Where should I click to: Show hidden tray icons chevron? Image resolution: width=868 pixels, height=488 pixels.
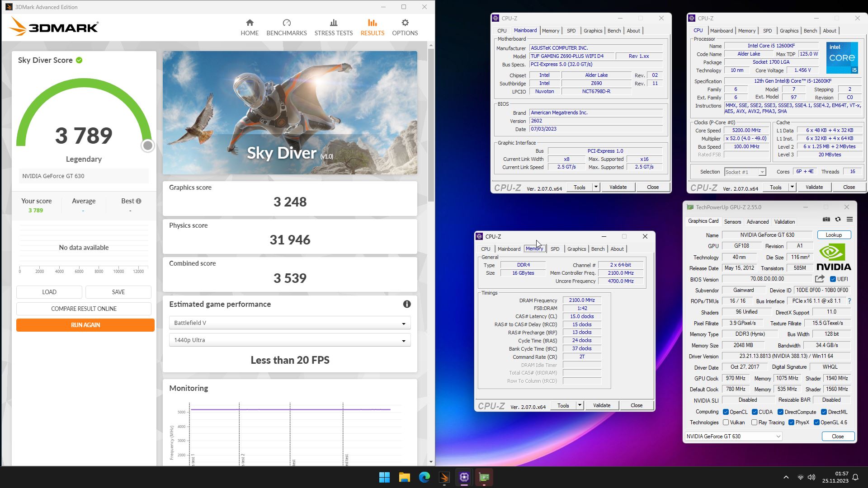[786, 477]
